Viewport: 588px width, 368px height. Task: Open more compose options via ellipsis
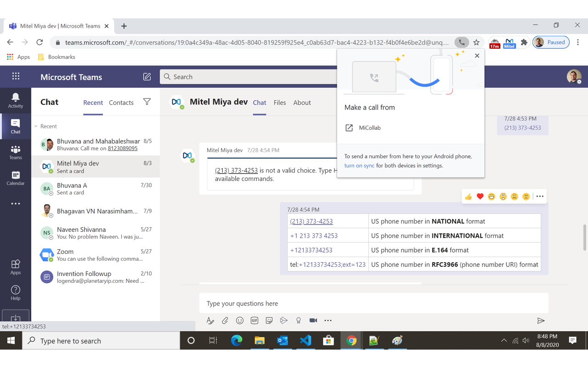(x=328, y=320)
